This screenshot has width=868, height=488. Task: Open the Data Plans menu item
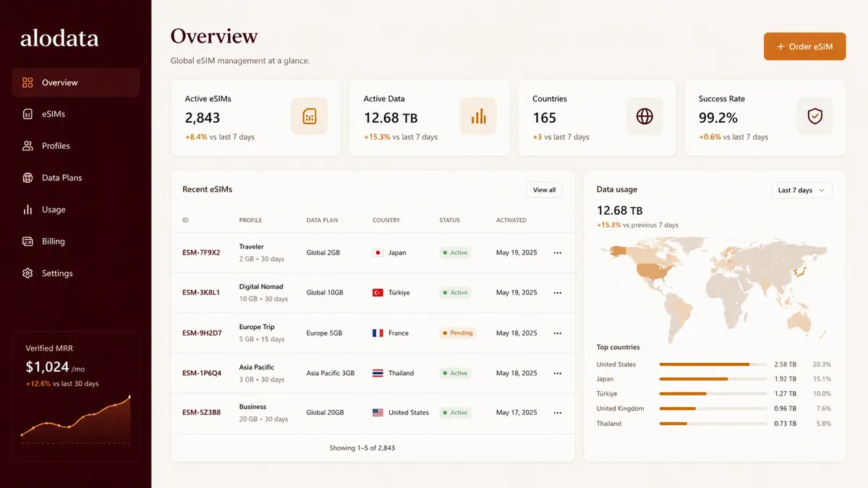tap(76, 178)
